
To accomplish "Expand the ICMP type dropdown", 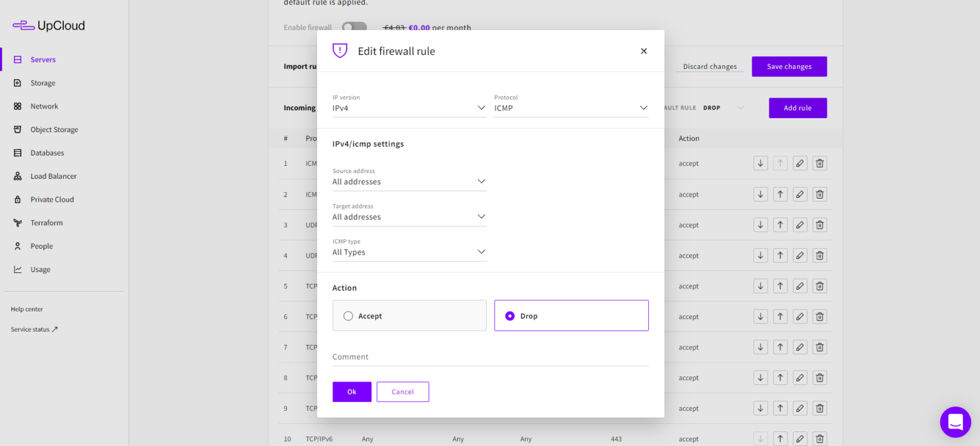I will 410,252.
